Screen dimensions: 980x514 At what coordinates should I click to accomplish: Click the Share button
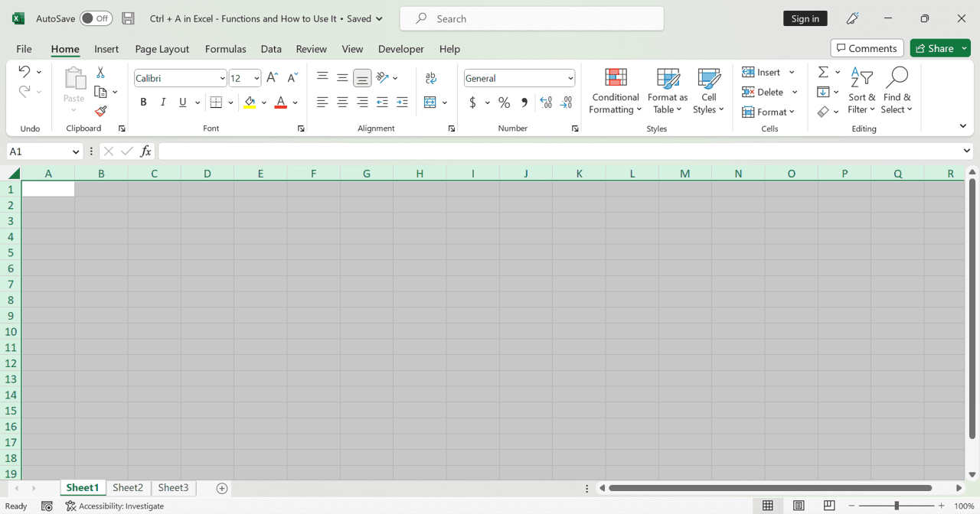[934, 48]
